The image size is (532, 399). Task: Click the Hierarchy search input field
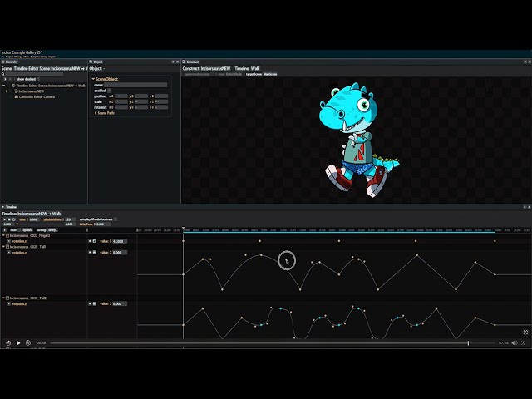click(34, 74)
